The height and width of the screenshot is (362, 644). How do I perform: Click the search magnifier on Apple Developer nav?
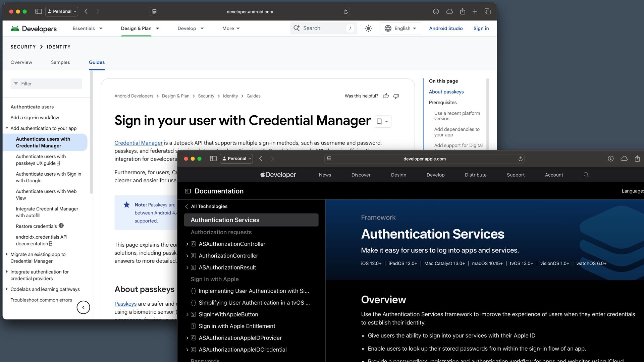click(586, 175)
